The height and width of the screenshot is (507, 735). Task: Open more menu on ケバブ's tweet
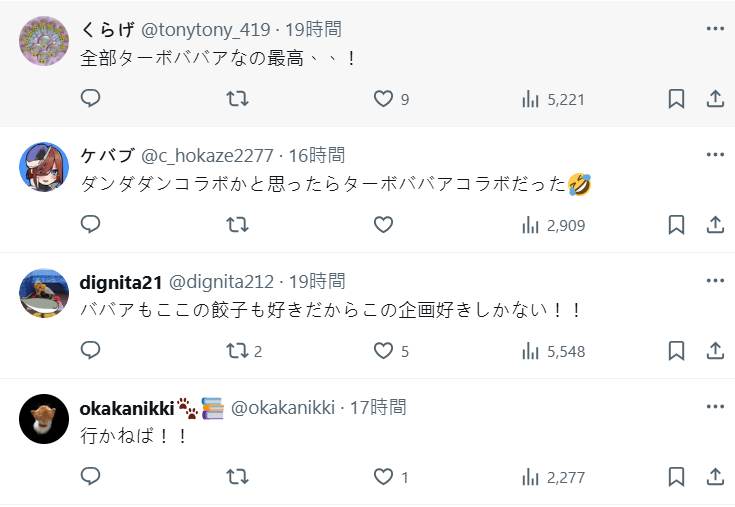click(x=715, y=155)
